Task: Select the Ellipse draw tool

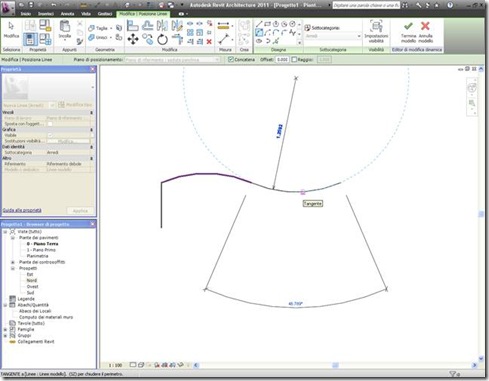Action: [x=259, y=41]
